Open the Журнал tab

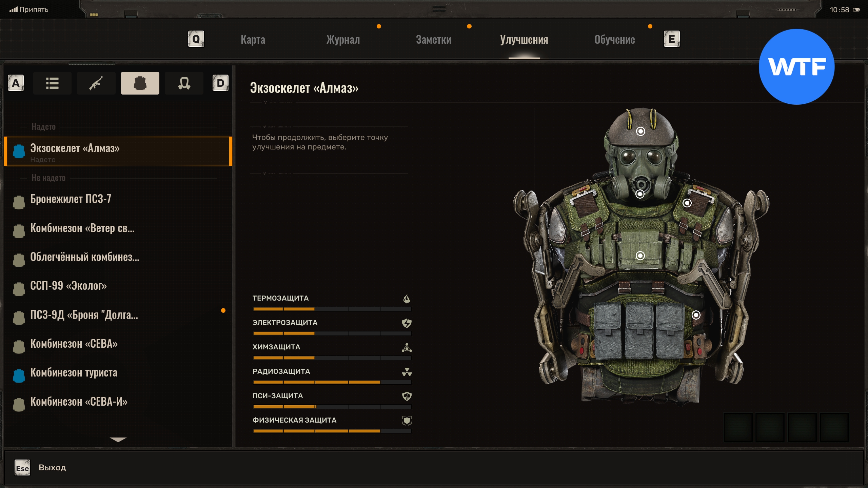343,40
